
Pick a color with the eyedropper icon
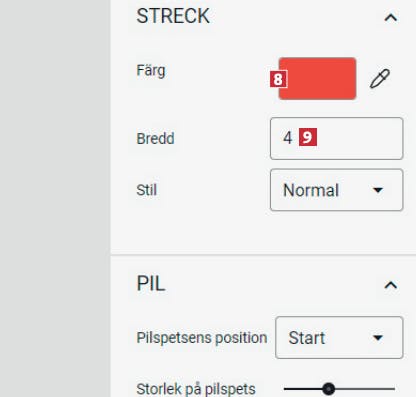click(380, 79)
